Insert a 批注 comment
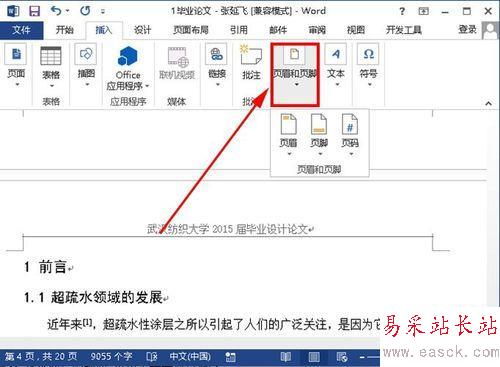Screen dimensions: 500x367 pyautogui.click(x=251, y=63)
